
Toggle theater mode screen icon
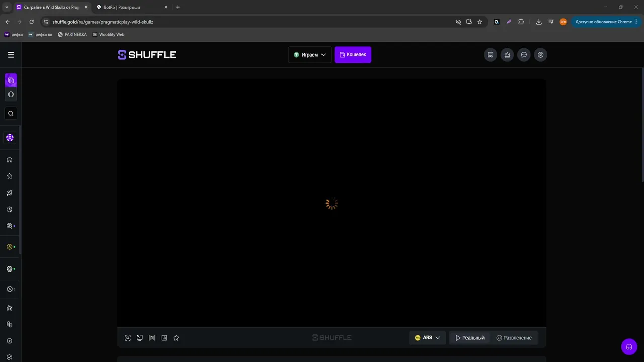click(140, 338)
